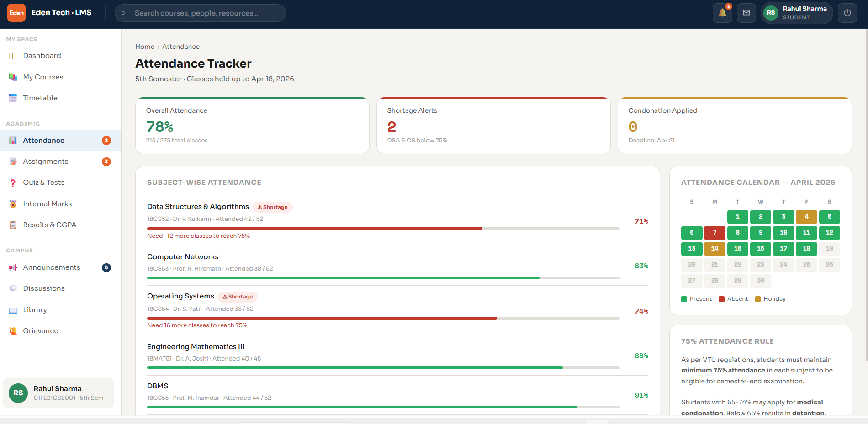Click the Announcements megaphone icon

point(13,267)
